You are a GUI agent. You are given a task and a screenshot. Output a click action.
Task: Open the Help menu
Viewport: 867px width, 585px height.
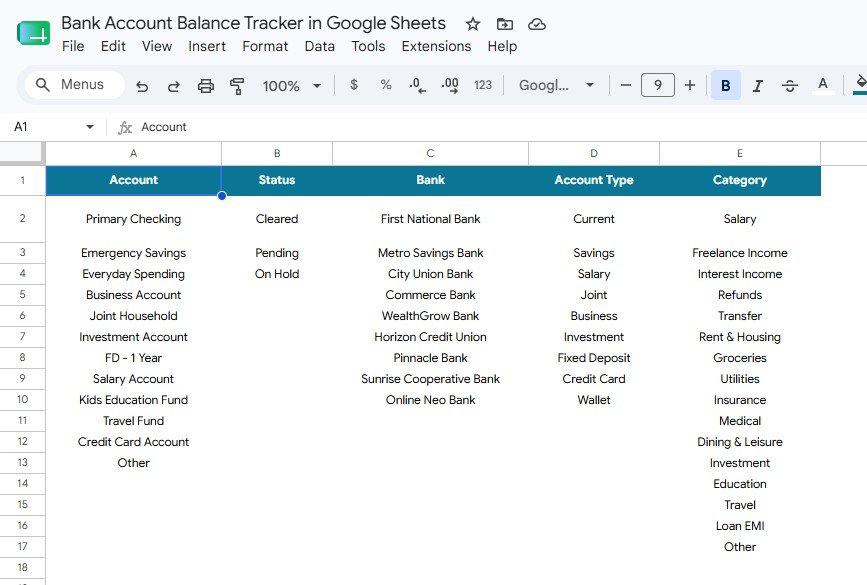pos(502,46)
